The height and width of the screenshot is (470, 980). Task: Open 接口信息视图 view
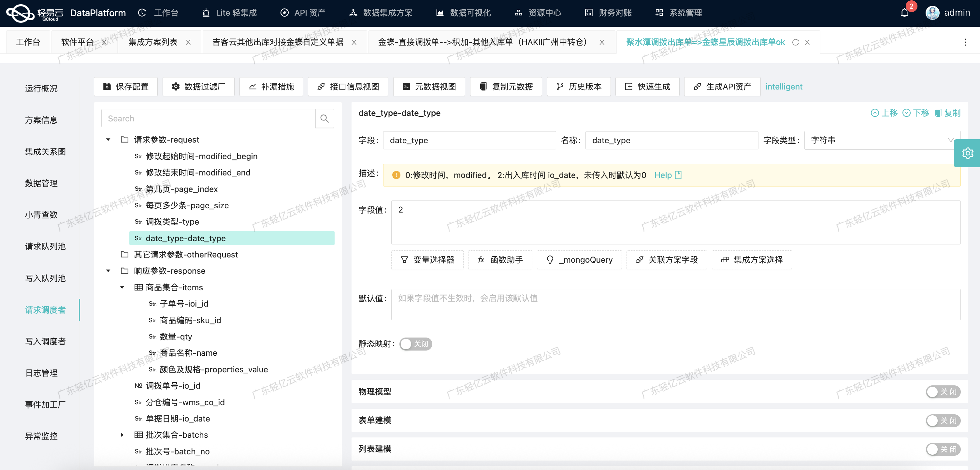click(348, 87)
